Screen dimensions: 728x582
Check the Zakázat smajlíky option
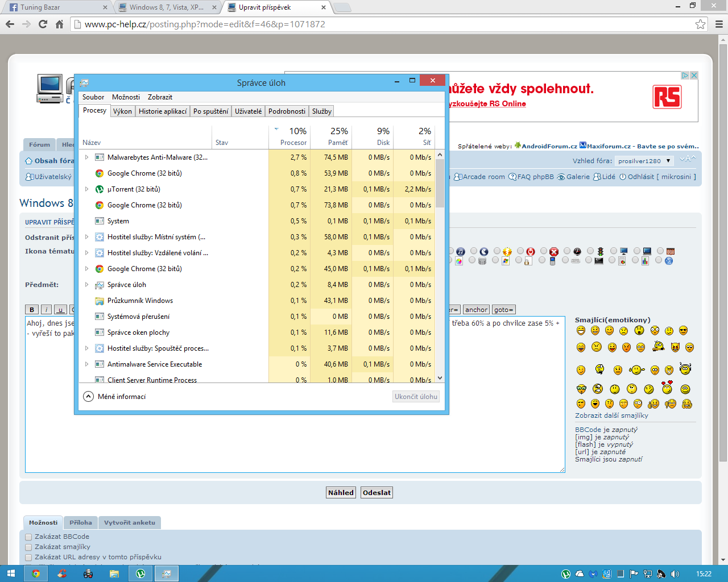coord(28,547)
